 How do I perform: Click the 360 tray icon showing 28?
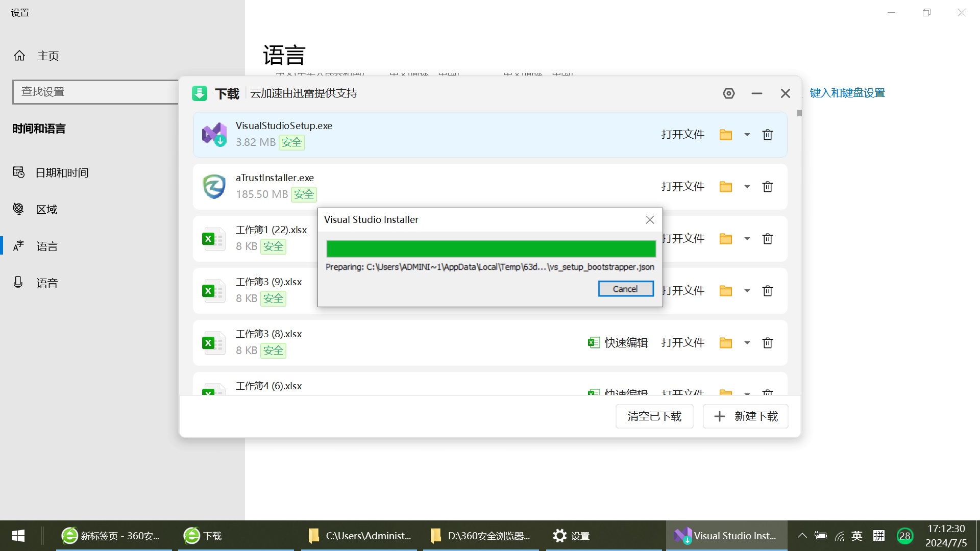(905, 536)
